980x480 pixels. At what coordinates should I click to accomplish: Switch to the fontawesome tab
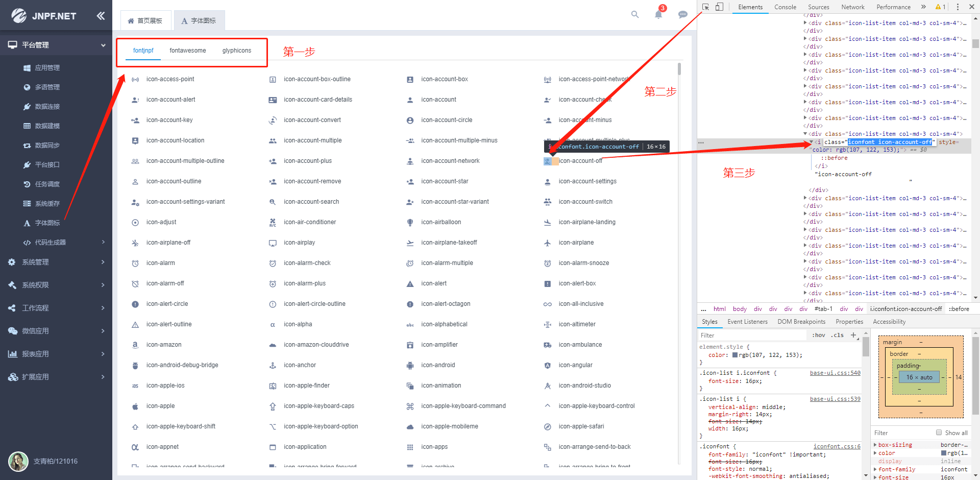tap(188, 51)
